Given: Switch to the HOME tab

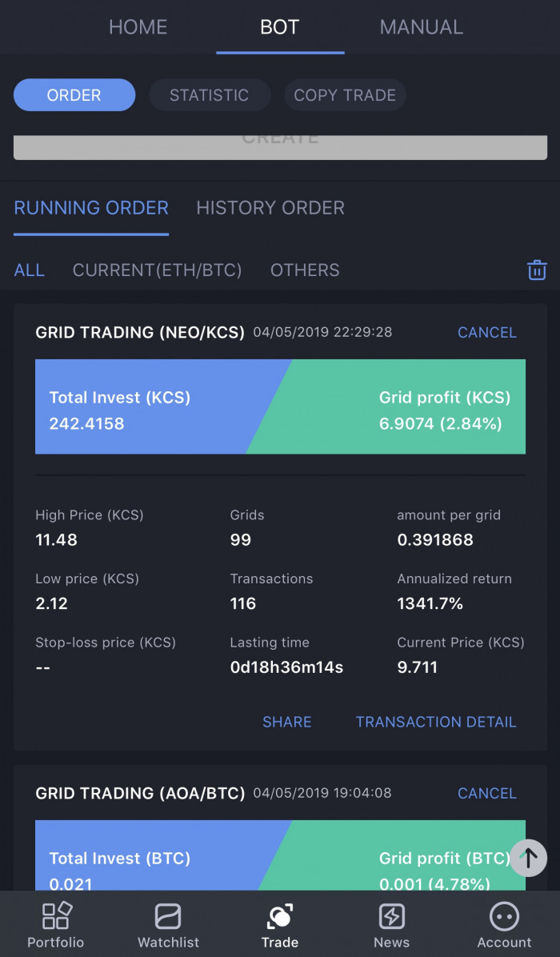Looking at the screenshot, I should tap(138, 27).
